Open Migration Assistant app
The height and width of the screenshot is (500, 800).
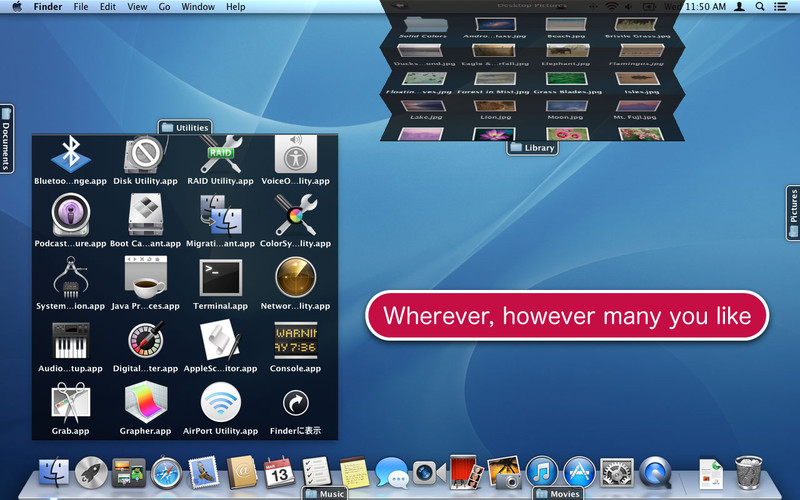220,215
